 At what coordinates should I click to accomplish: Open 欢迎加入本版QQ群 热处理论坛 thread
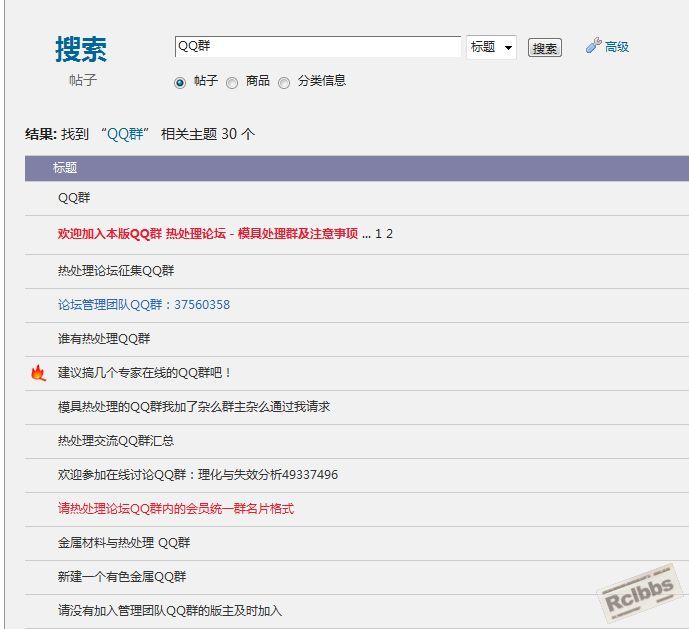coord(208,233)
